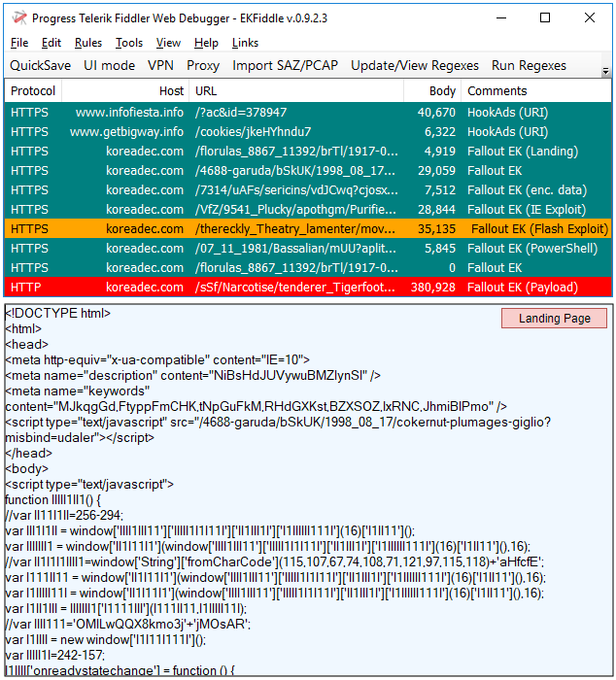Click the onreadystatechange code line

[120, 670]
